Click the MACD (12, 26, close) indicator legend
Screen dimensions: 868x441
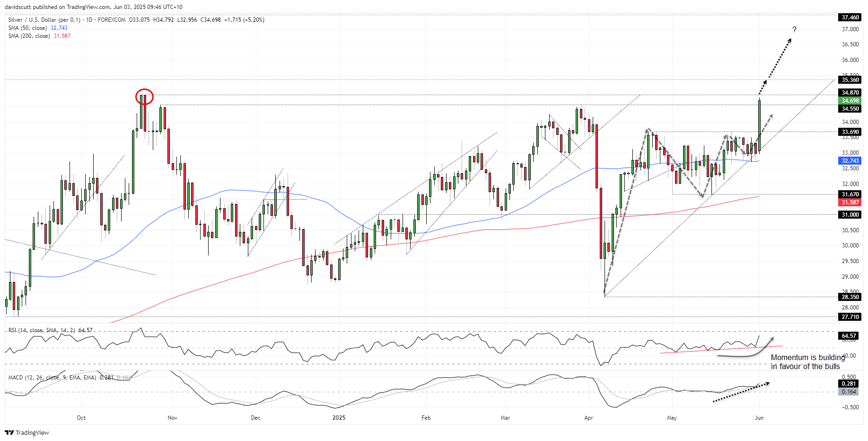coord(52,378)
